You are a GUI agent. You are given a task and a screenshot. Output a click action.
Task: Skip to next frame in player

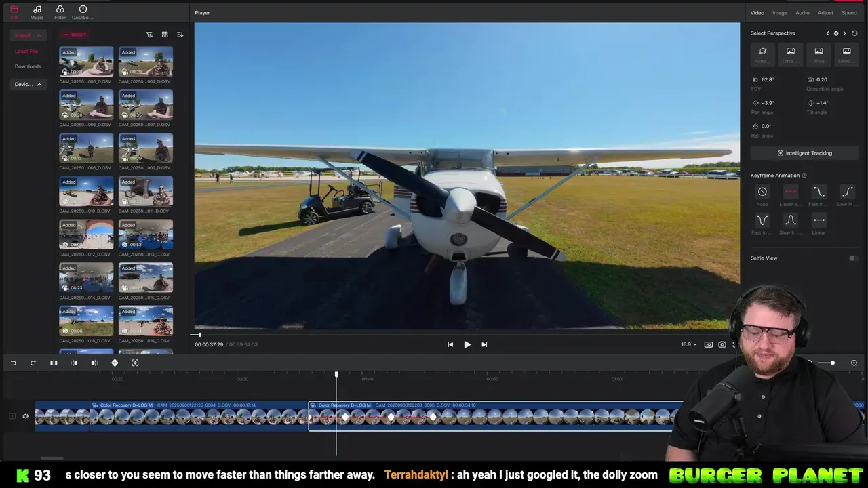pos(484,344)
